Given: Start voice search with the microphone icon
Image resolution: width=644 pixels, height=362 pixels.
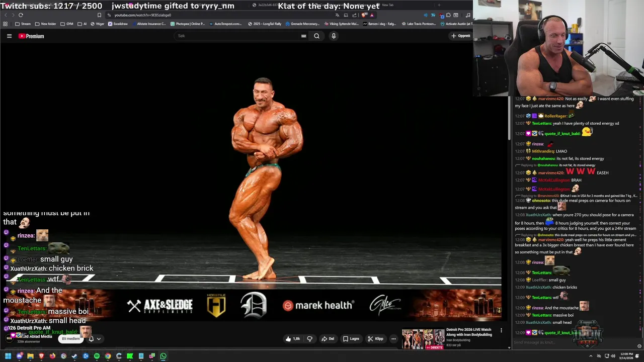Looking at the screenshot, I should (333, 36).
